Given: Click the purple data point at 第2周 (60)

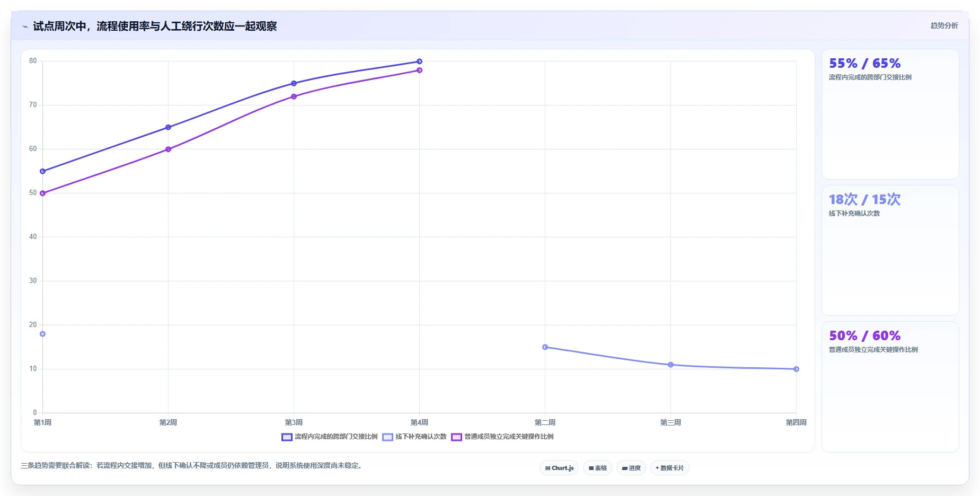Looking at the screenshot, I should click(168, 149).
